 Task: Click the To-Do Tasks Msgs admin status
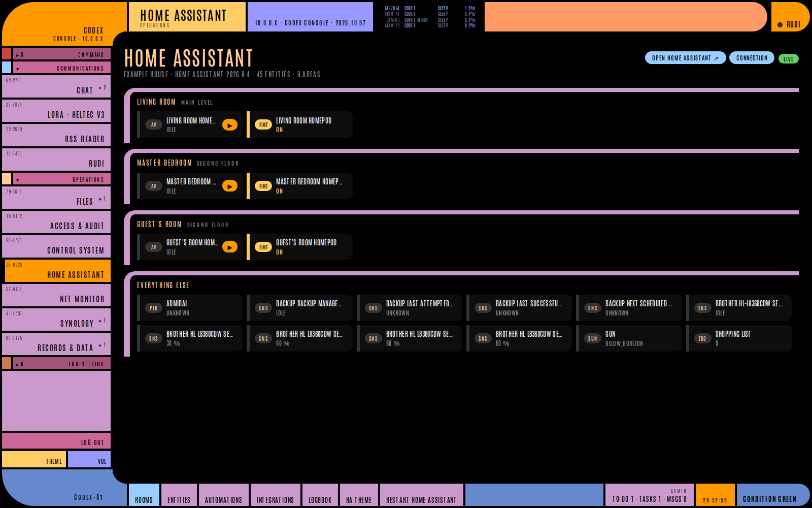point(650,495)
